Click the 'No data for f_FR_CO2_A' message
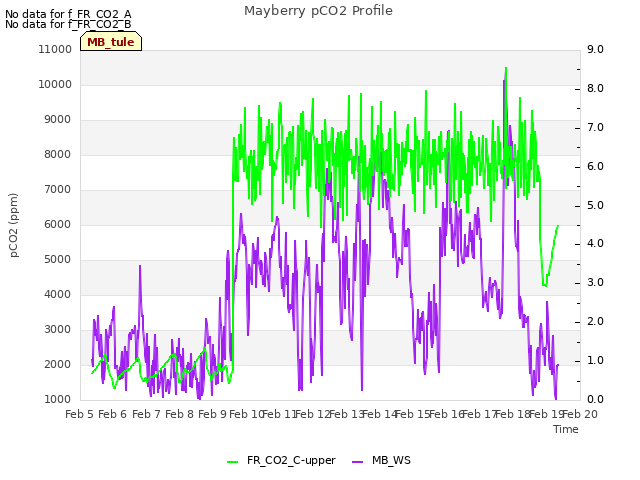640x480 pixels. pyautogui.click(x=68, y=14)
